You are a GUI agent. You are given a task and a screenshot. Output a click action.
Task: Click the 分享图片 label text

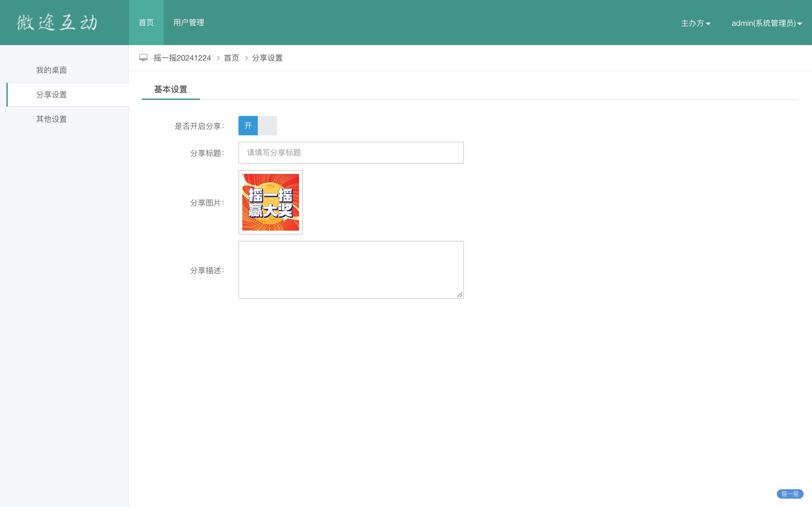pos(207,203)
